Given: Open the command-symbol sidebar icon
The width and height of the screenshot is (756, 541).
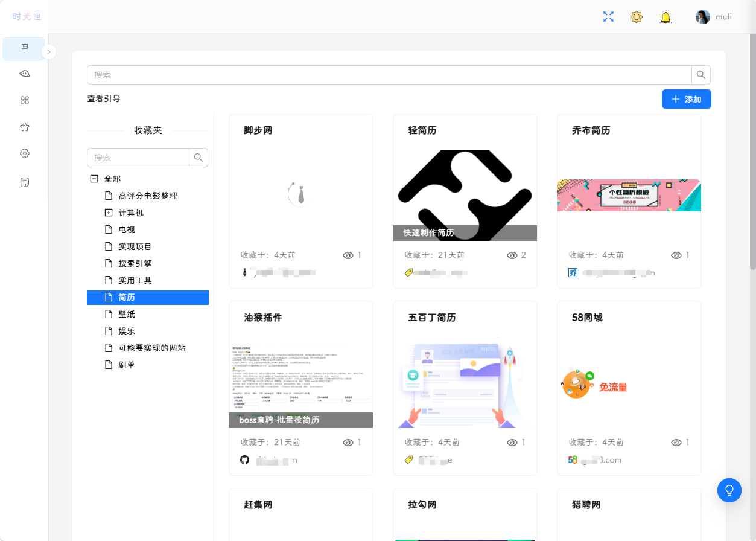Looking at the screenshot, I should click(25, 100).
